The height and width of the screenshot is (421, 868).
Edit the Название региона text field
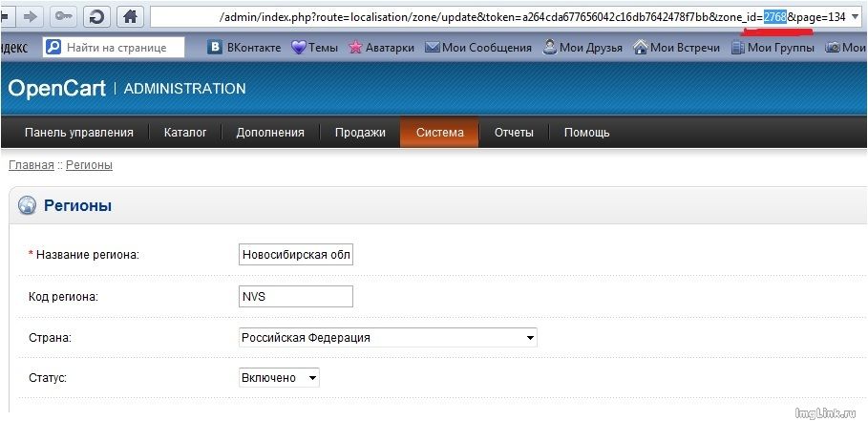pyautogui.click(x=296, y=255)
